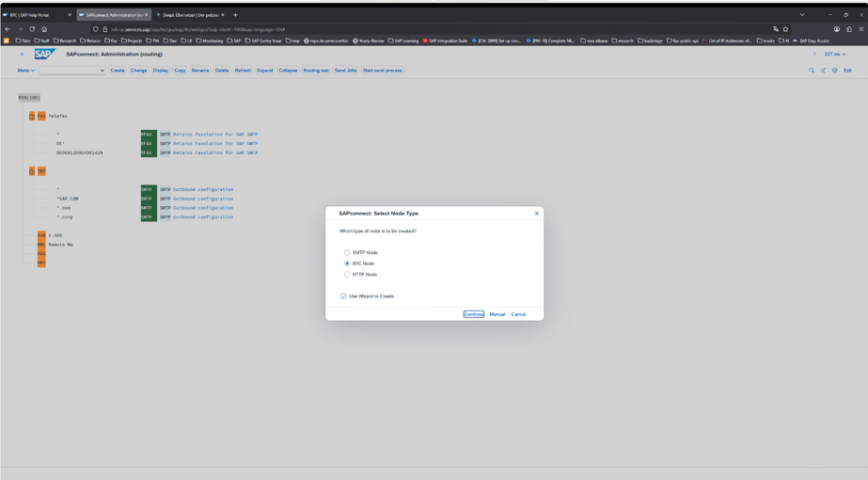Go to browser home page

click(x=44, y=29)
